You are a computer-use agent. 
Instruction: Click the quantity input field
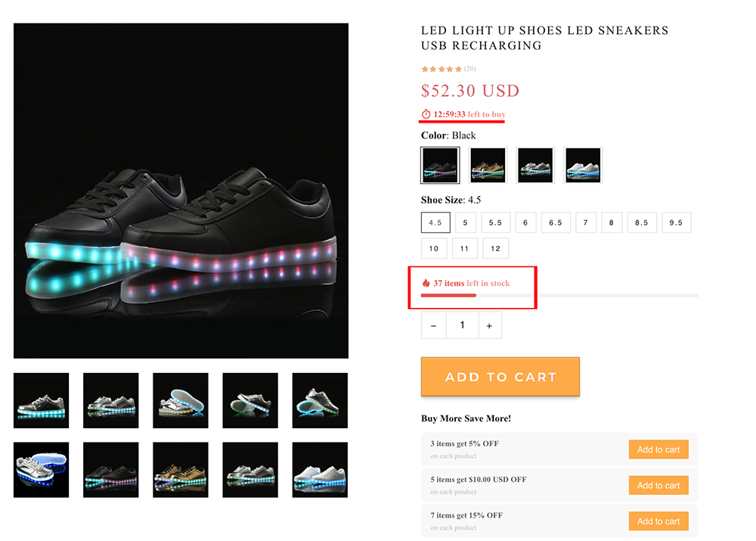pos(461,325)
